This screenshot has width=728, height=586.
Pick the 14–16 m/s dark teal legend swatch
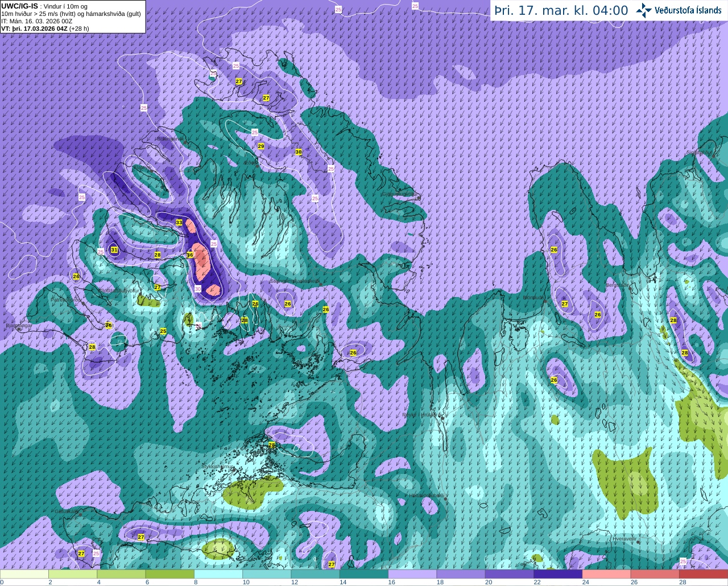tap(364, 573)
